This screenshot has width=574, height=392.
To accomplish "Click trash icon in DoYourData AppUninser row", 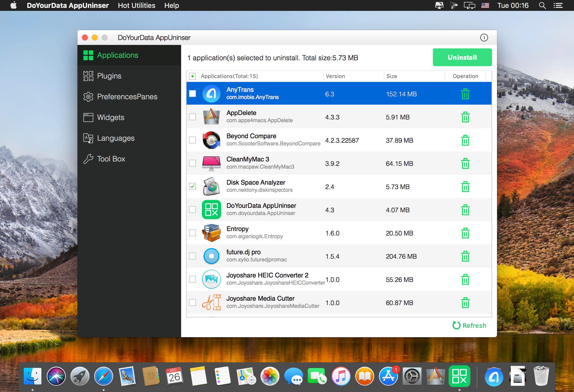I will click(x=465, y=210).
